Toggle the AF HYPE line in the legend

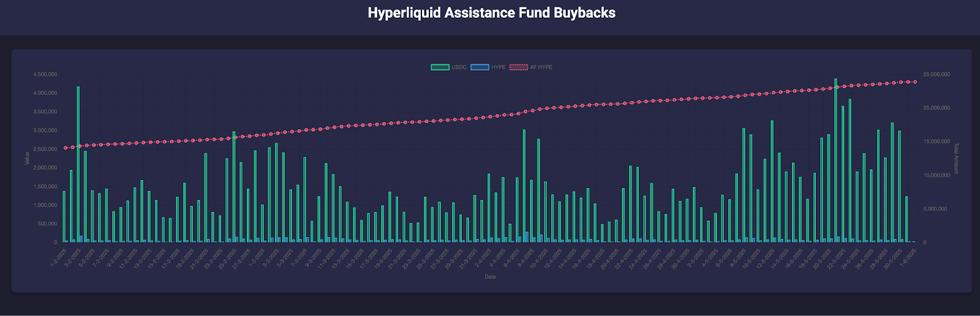[x=531, y=67]
